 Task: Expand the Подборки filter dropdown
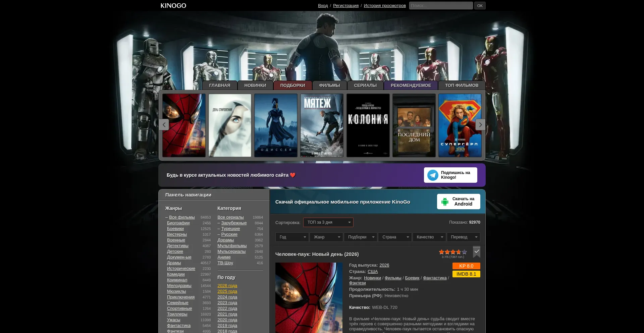click(361, 237)
